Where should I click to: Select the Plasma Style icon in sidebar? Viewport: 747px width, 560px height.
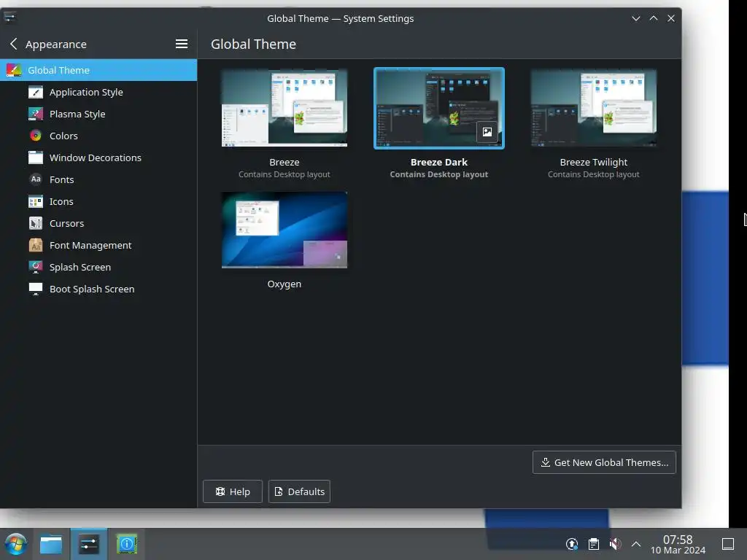[35, 114]
